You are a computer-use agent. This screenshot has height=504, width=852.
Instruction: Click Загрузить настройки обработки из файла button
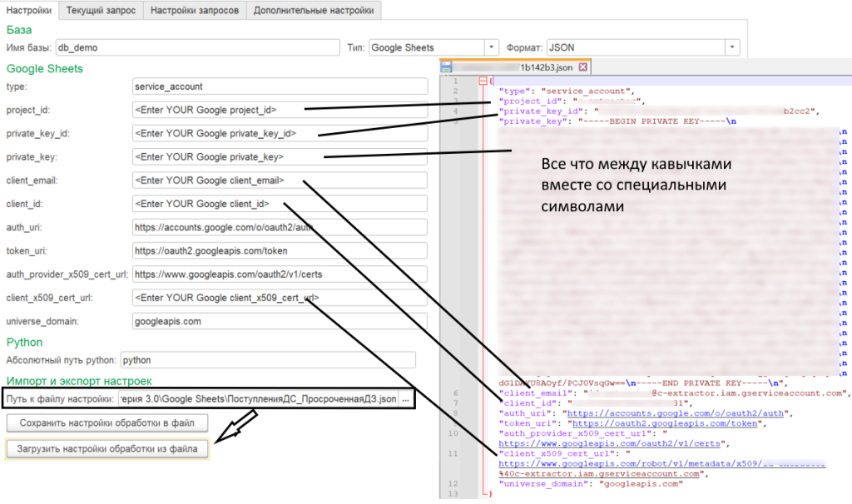[x=107, y=450]
